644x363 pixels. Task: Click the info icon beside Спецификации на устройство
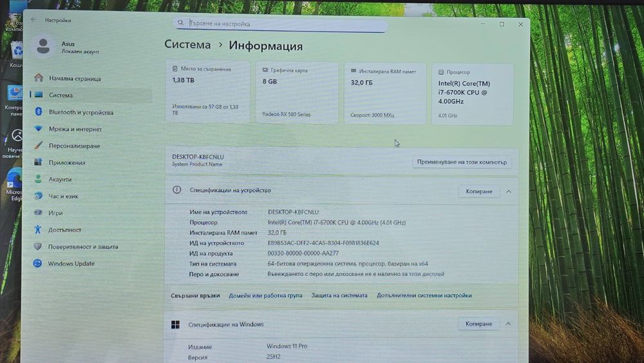[176, 190]
